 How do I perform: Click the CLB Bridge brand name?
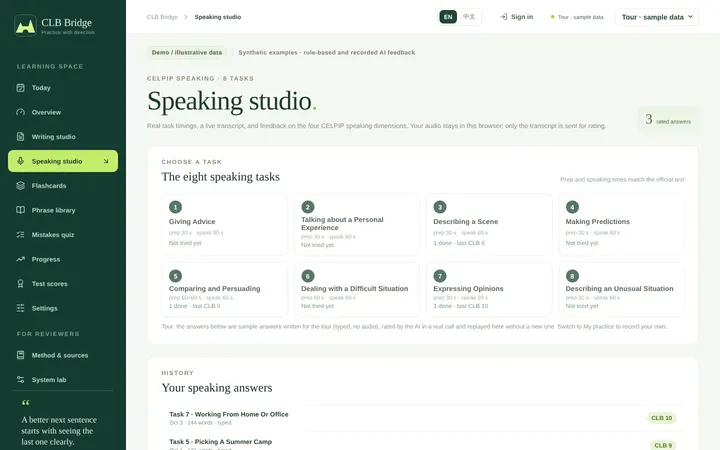tap(67, 22)
